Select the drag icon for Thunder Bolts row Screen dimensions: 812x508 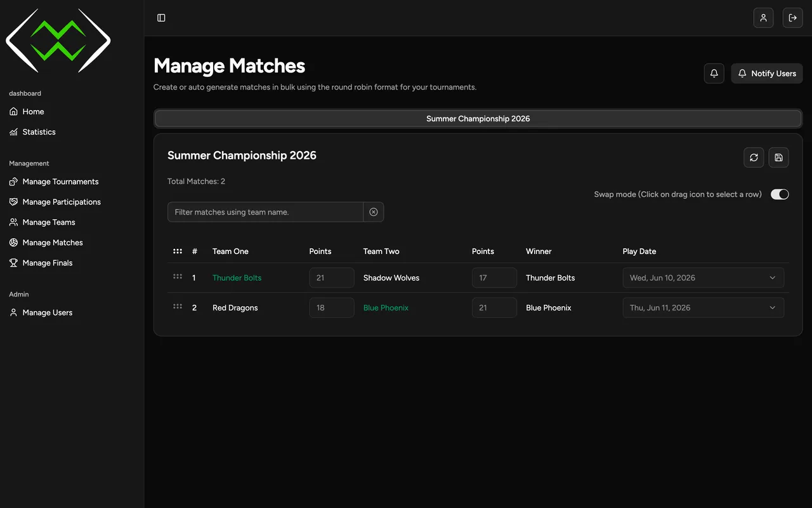(178, 277)
